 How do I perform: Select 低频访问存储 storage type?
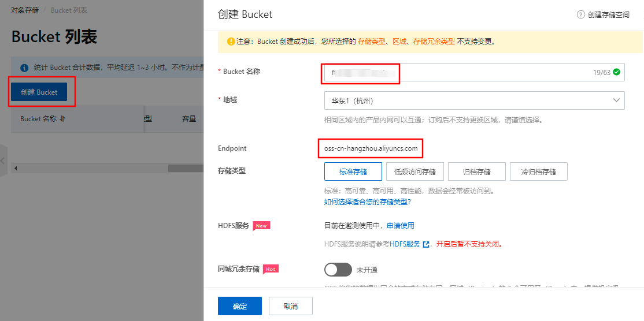point(414,171)
